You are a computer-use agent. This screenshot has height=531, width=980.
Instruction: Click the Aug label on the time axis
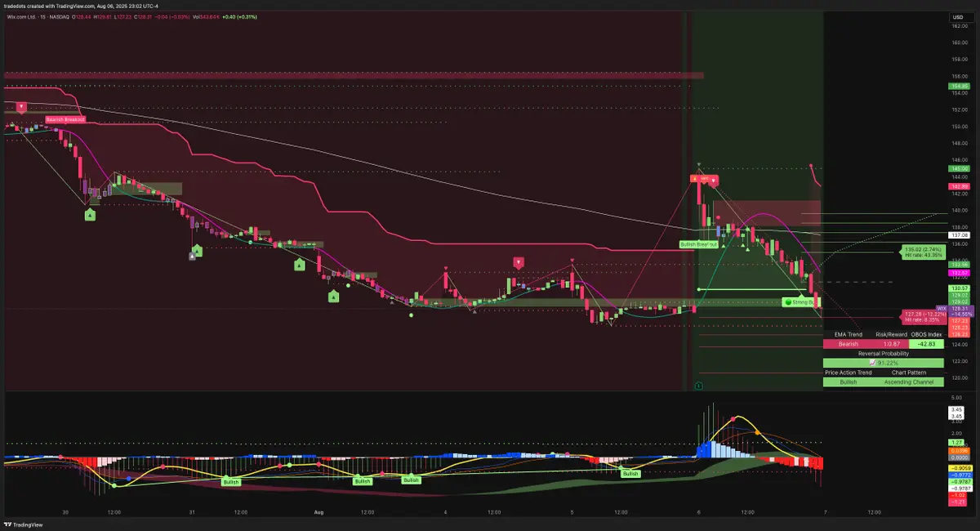click(319, 513)
